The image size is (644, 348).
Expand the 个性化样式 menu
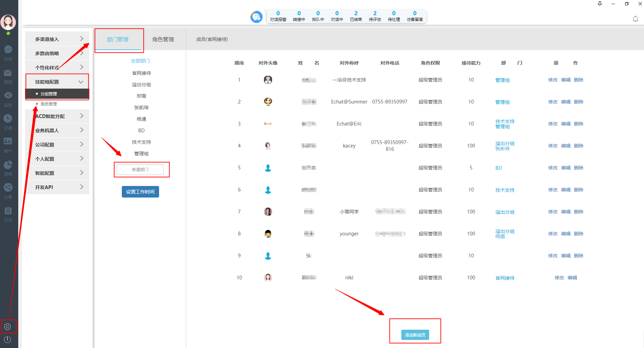[57, 67]
